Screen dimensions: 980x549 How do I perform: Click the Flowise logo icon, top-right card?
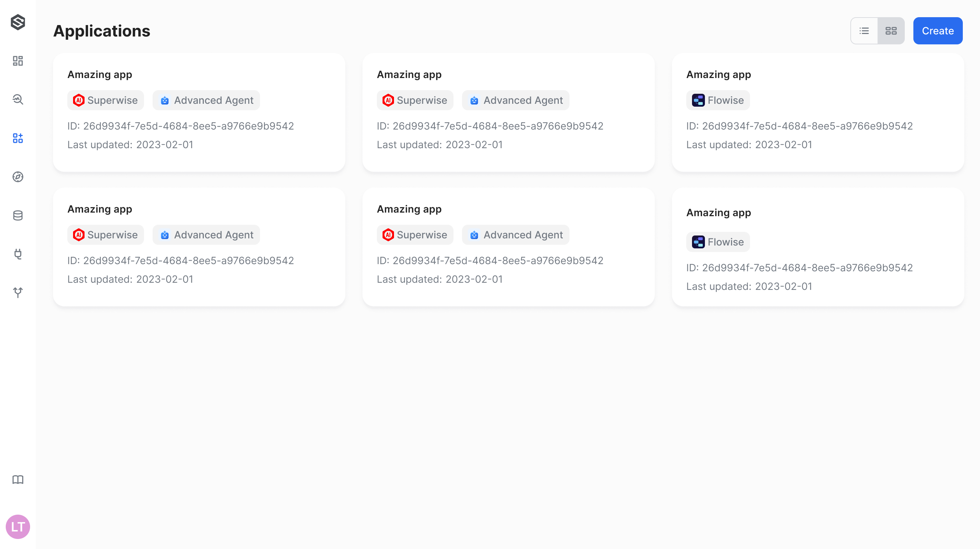point(698,100)
